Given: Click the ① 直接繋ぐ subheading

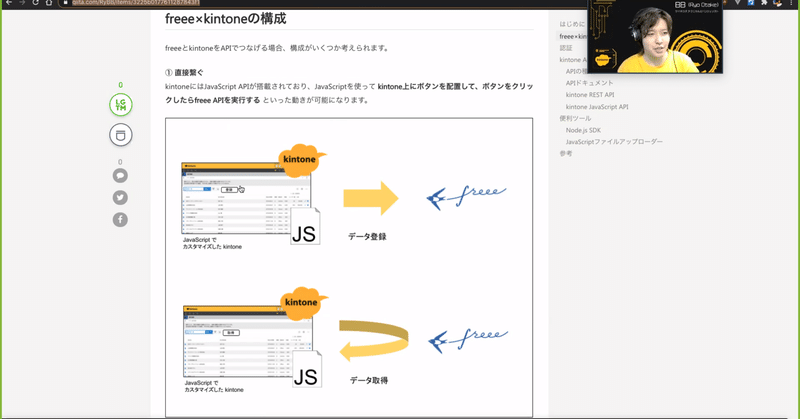Looking at the screenshot, I should point(184,72).
